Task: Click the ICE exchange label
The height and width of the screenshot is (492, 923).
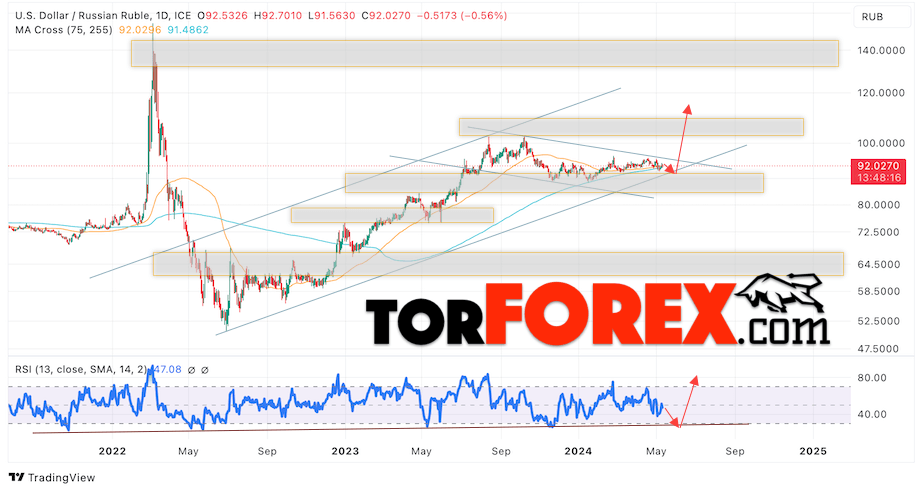Action: [x=182, y=16]
